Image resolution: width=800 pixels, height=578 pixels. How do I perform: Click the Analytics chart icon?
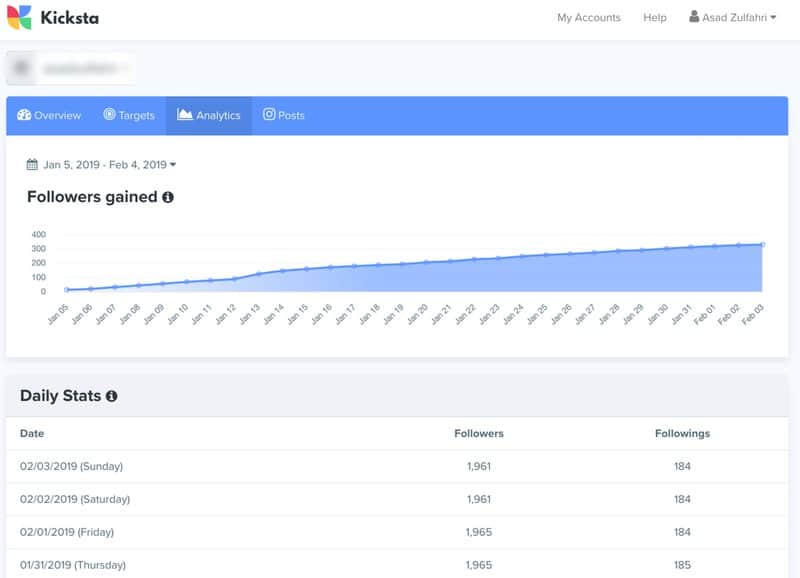coord(185,114)
